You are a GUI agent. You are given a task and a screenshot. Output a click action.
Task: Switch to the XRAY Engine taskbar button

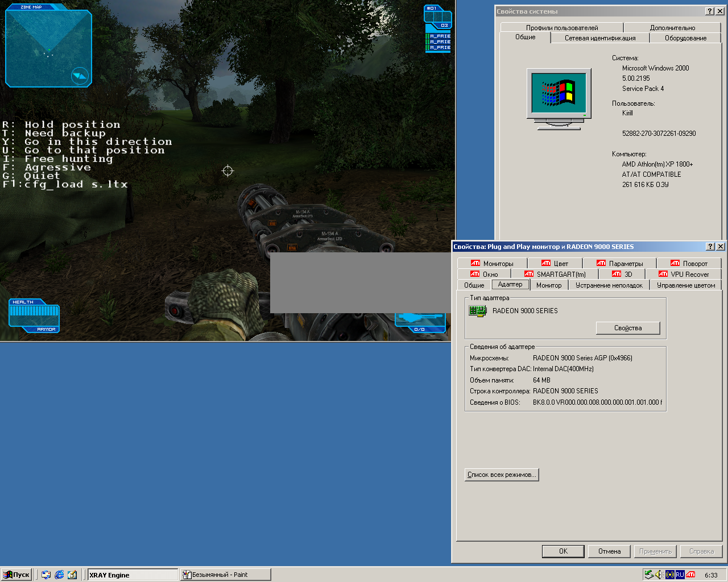pyautogui.click(x=133, y=575)
